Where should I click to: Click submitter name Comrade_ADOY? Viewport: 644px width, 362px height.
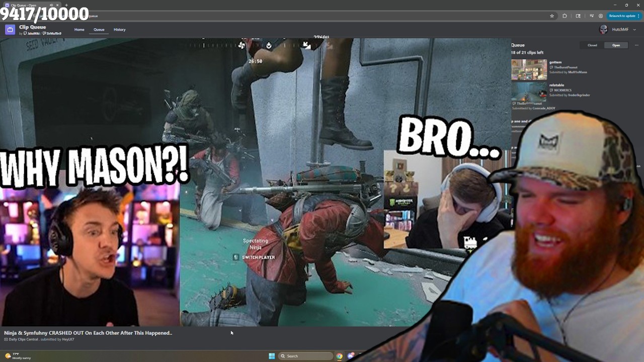click(543, 108)
